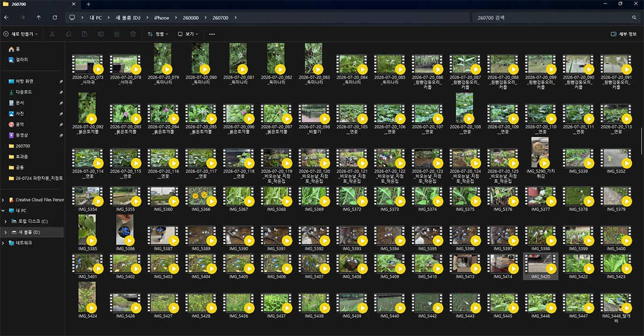Click the delete trash icon
The width and height of the screenshot is (644, 336).
(x=133, y=34)
